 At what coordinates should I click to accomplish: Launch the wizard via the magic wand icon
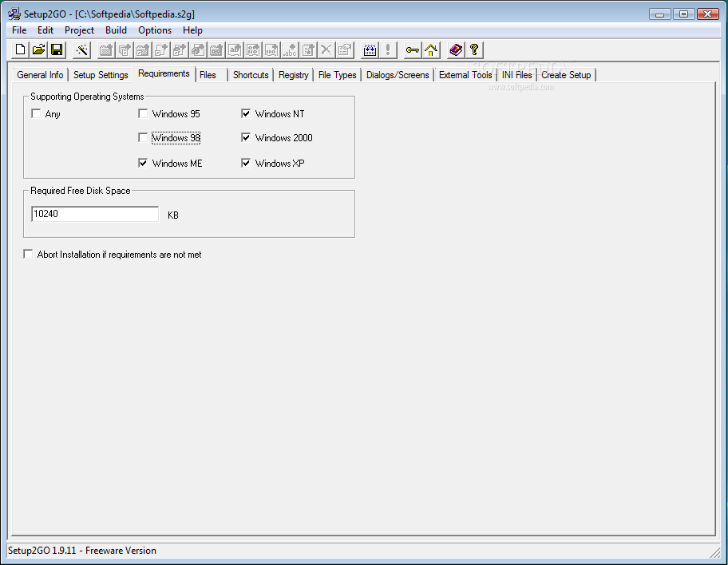click(x=81, y=49)
